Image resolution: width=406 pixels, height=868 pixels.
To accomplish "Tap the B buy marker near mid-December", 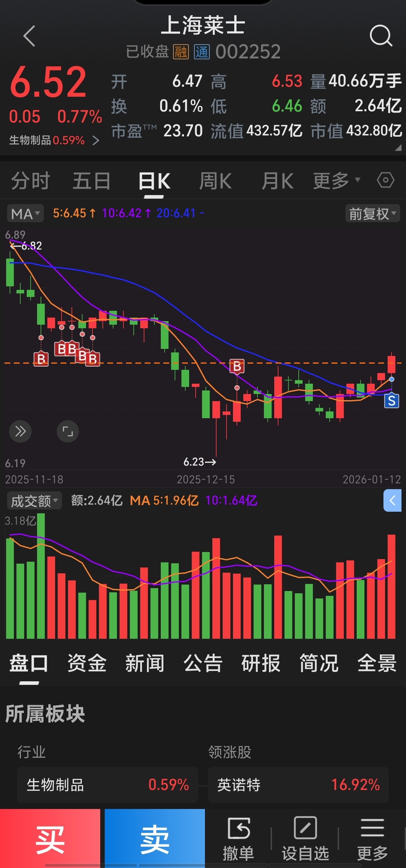I will [x=237, y=366].
